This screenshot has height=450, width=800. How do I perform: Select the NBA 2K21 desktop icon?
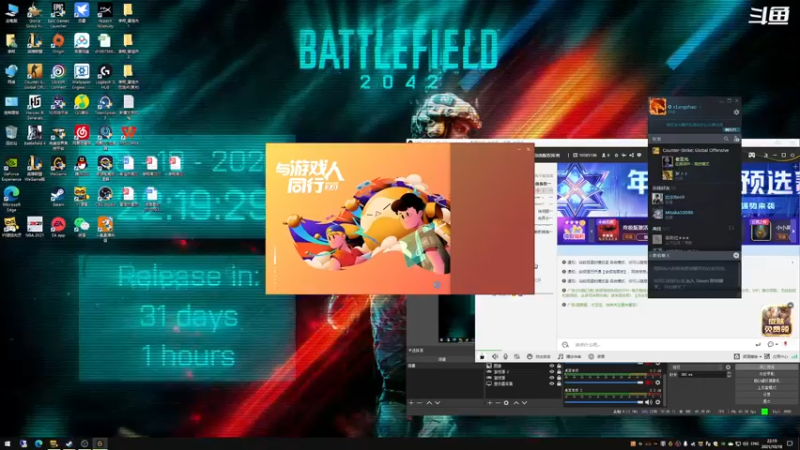(x=34, y=228)
